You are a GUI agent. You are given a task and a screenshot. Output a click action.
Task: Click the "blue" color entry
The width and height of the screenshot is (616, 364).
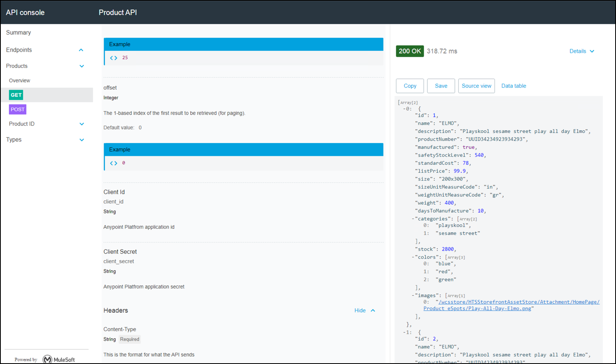coord(444,264)
